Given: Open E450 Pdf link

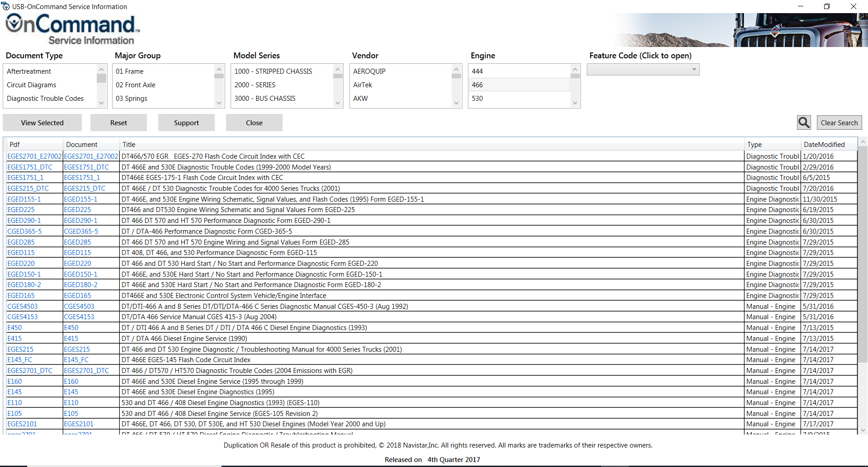Looking at the screenshot, I should coord(14,327).
